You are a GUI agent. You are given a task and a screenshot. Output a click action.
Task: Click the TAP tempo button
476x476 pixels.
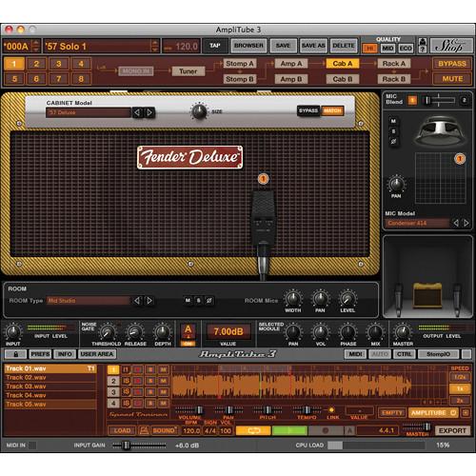click(x=215, y=46)
